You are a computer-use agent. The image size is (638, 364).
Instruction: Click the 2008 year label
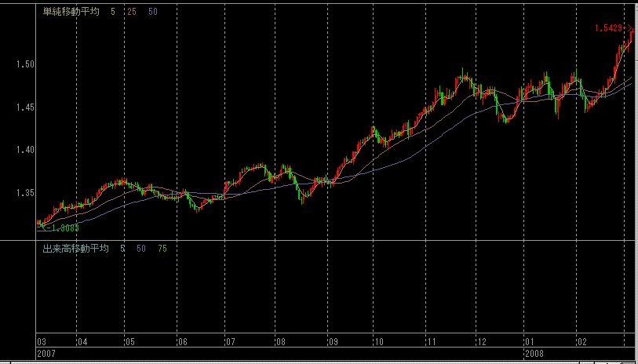[x=534, y=352]
